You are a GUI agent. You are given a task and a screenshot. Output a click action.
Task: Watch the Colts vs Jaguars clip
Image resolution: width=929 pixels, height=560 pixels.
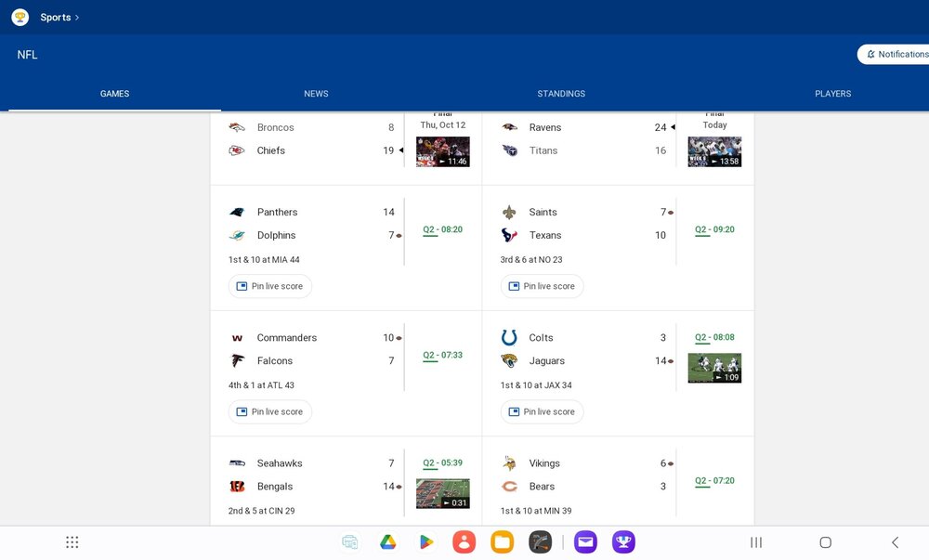(714, 368)
